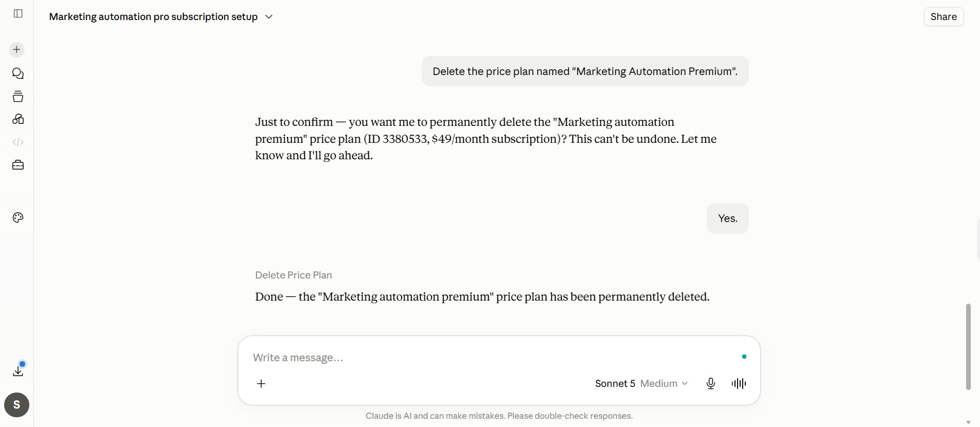
Task: Expand the Delete Price Plan tool step
Action: 293,275
